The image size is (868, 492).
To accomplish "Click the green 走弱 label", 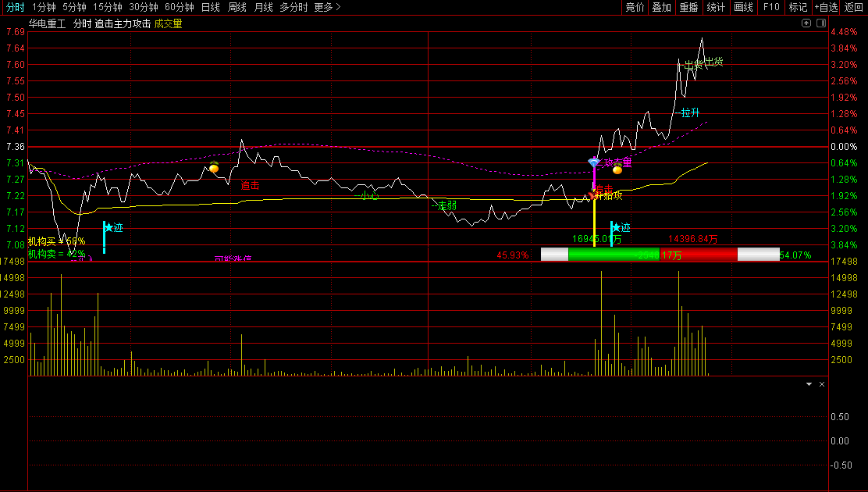I will click(x=444, y=206).
